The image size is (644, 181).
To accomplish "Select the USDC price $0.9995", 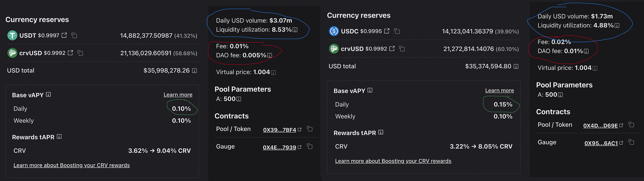I will pos(371,31).
